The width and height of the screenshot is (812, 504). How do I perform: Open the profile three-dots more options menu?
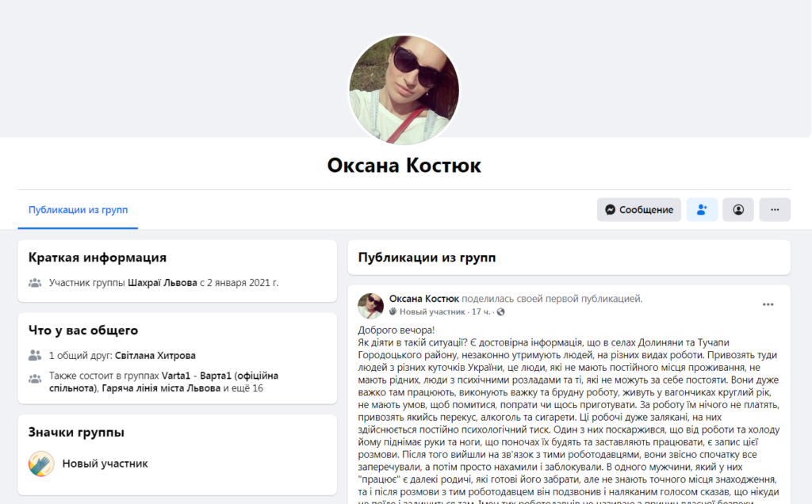[x=775, y=210]
